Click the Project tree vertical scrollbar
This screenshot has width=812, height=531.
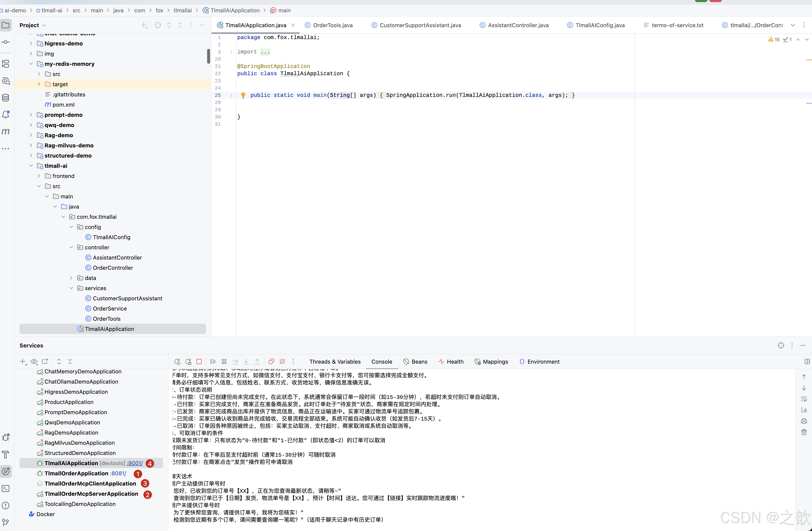click(208, 56)
